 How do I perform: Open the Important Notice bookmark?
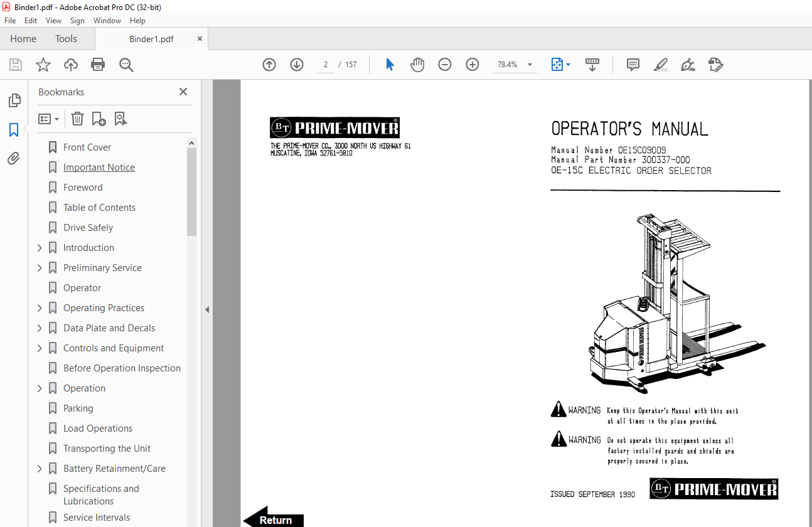[x=99, y=168]
